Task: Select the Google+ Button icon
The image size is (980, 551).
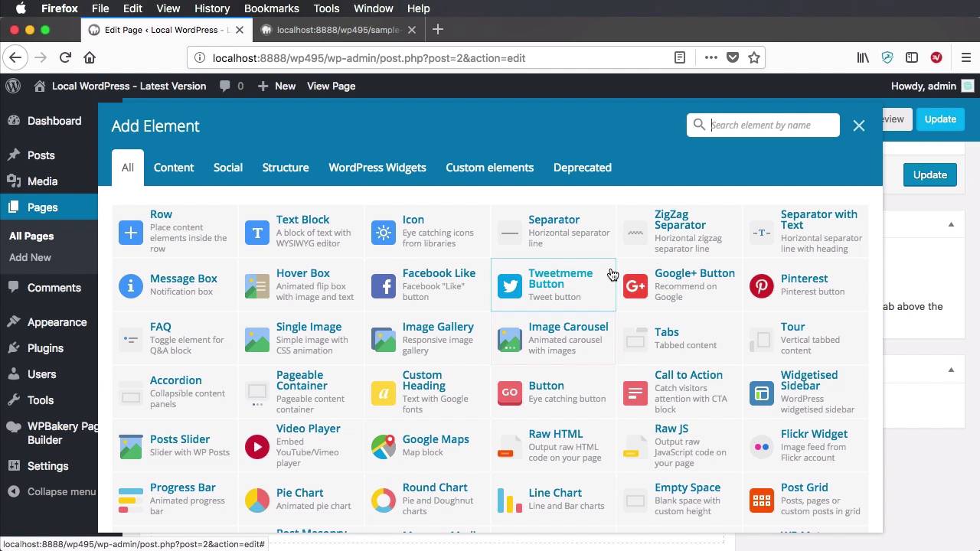Action: [x=635, y=285]
